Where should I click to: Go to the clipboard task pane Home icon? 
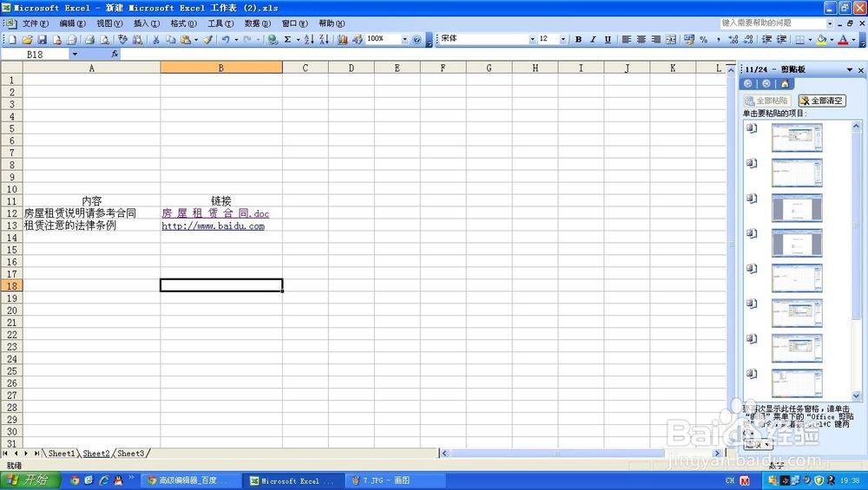coord(785,83)
